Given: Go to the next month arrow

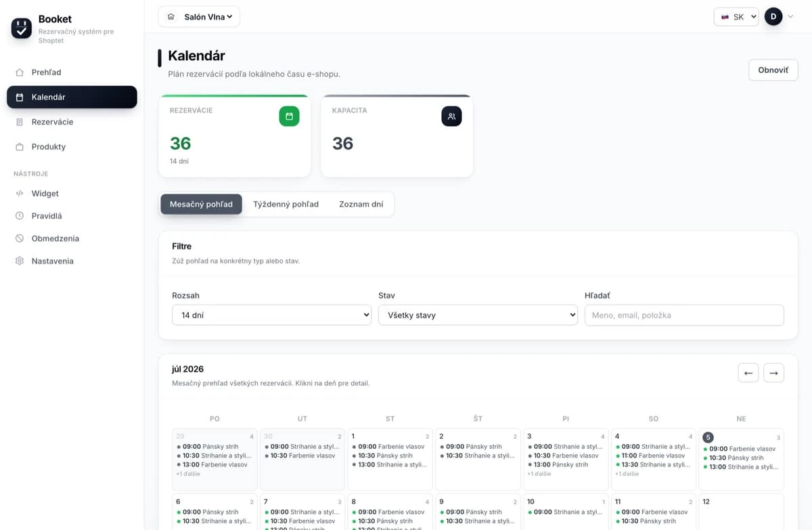Looking at the screenshot, I should click(x=773, y=373).
